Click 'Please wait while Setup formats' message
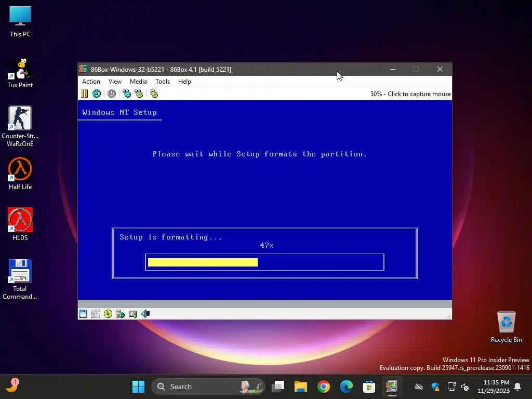 click(x=260, y=154)
